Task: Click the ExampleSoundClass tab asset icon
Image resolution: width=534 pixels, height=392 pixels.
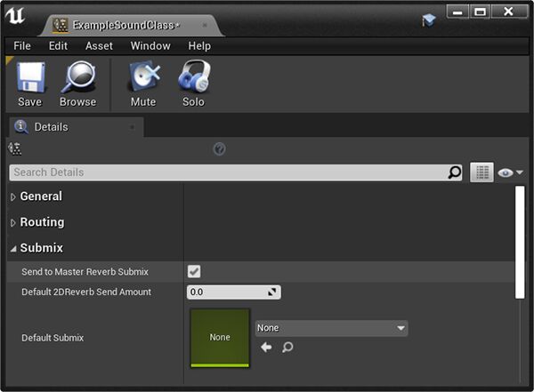Action: 61,25
